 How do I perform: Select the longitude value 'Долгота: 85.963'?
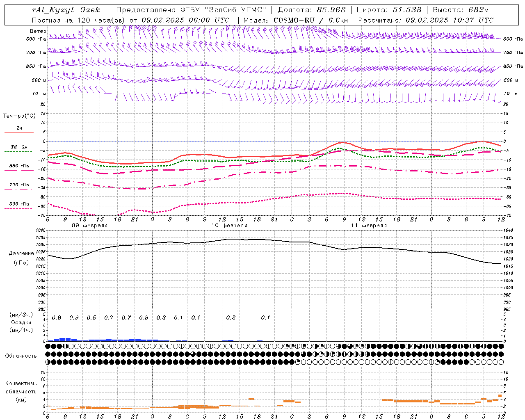click(x=312, y=10)
